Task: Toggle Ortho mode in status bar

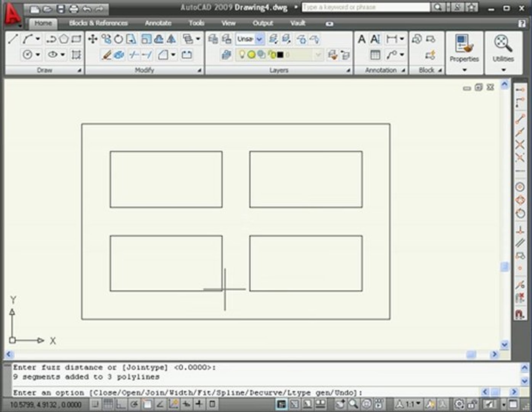Action: click(x=121, y=404)
